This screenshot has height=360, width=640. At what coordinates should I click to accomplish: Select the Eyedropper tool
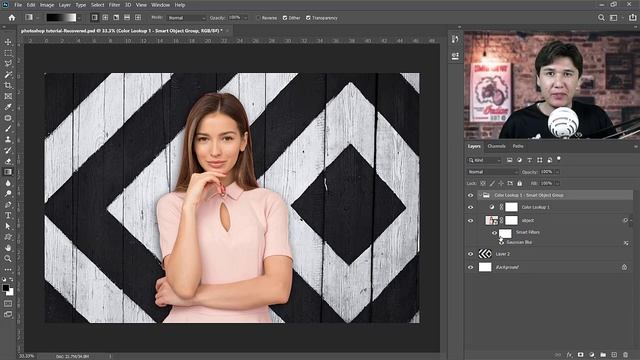click(8, 107)
